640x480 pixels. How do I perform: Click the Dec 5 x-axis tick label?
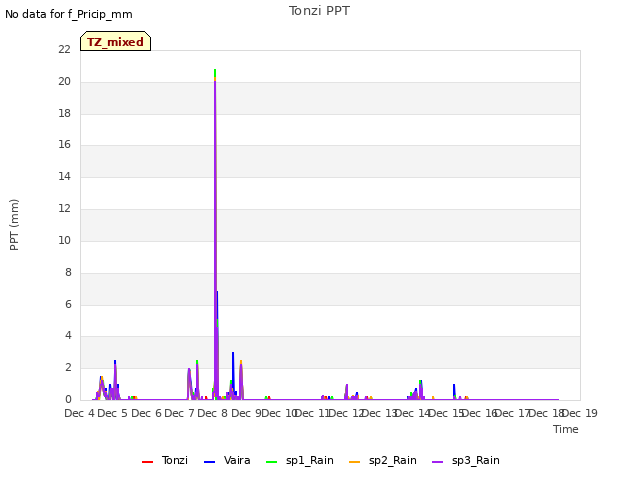(x=113, y=413)
